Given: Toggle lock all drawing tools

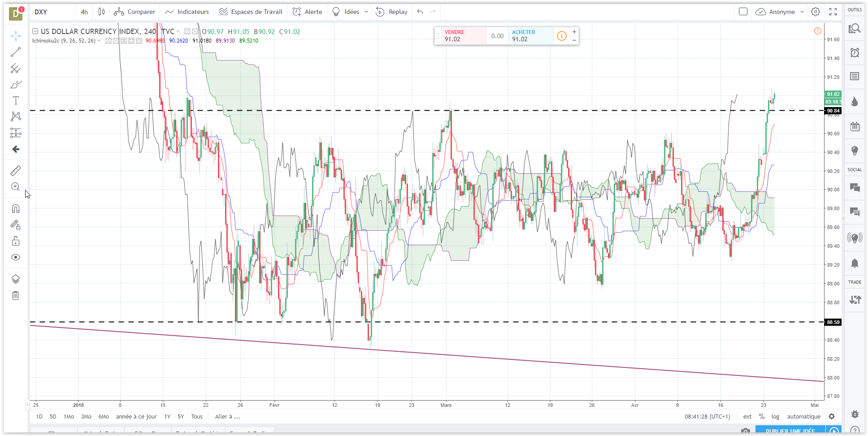Looking at the screenshot, I should [x=16, y=241].
